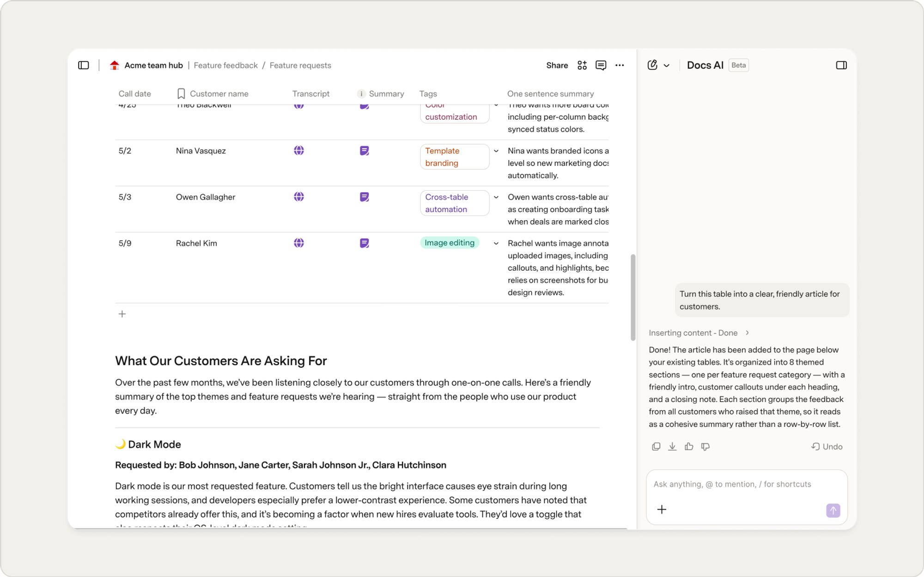The width and height of the screenshot is (924, 577).
Task: Open the apps grid icon beside Share
Action: pyautogui.click(x=582, y=65)
